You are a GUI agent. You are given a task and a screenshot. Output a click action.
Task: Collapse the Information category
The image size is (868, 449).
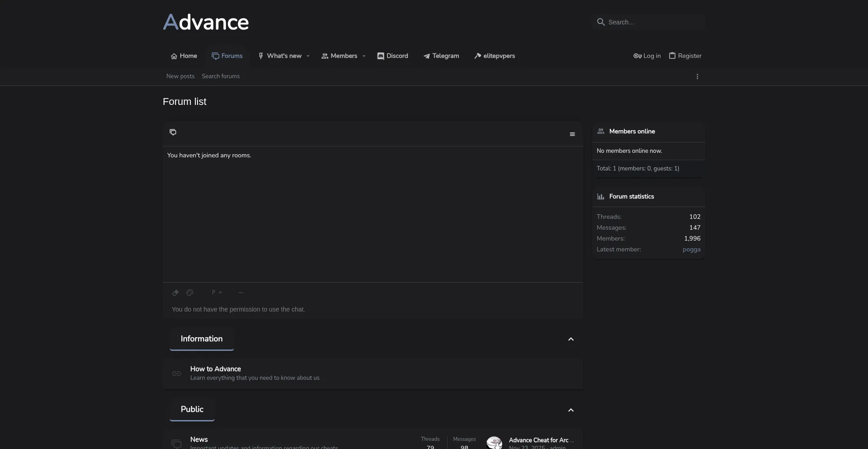[571, 340]
